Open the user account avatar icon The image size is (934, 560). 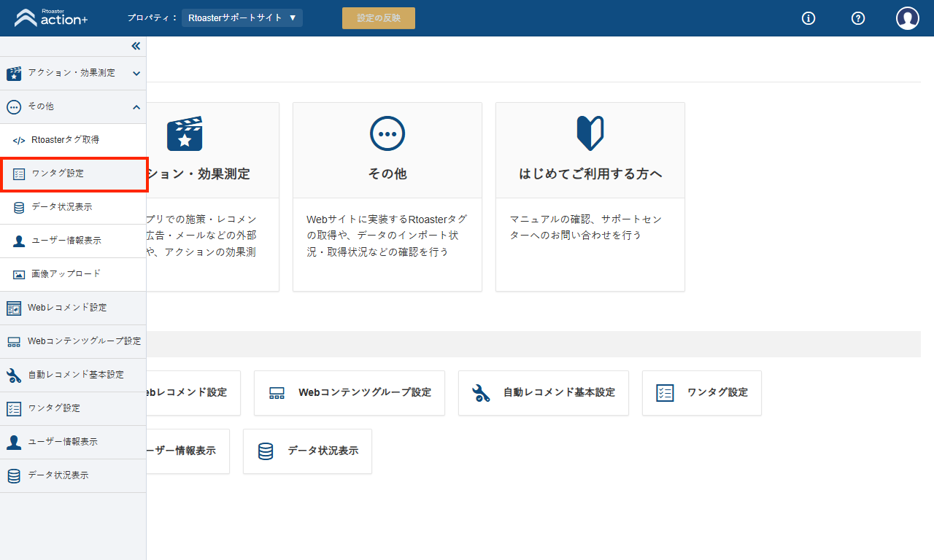[x=908, y=18]
